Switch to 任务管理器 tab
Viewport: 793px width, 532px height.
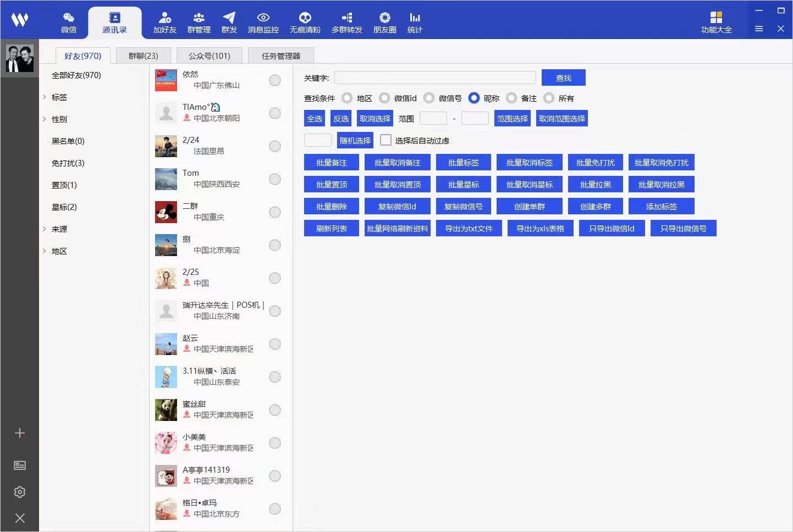[281, 56]
